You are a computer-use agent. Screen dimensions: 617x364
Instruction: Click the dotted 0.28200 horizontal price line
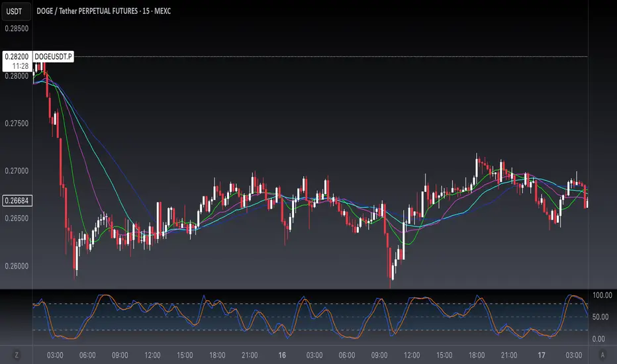click(x=331, y=57)
